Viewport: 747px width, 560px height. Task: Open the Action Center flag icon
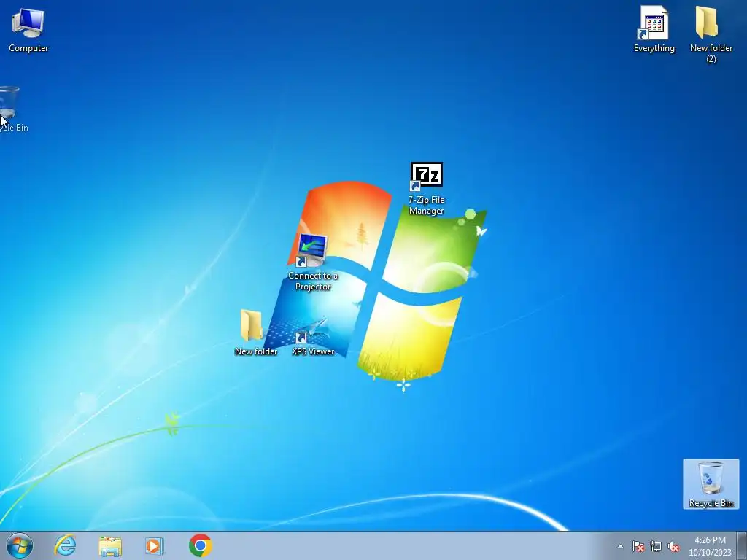click(x=638, y=547)
